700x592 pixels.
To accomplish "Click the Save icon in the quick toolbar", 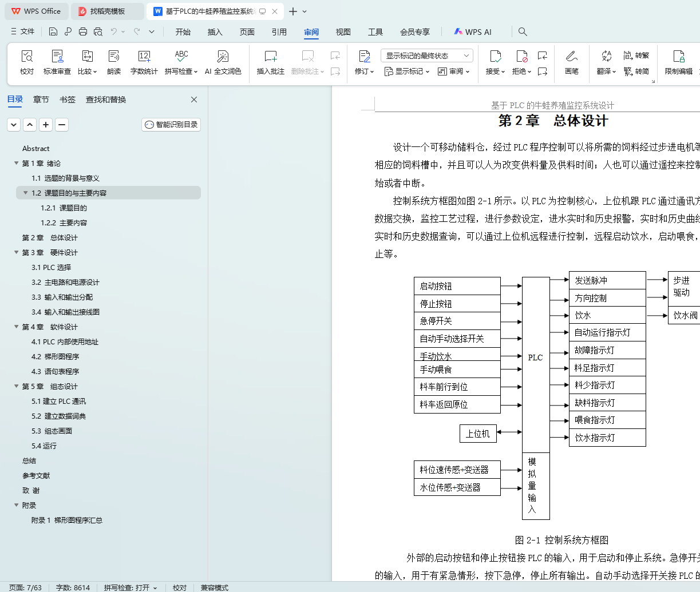I will [53, 31].
